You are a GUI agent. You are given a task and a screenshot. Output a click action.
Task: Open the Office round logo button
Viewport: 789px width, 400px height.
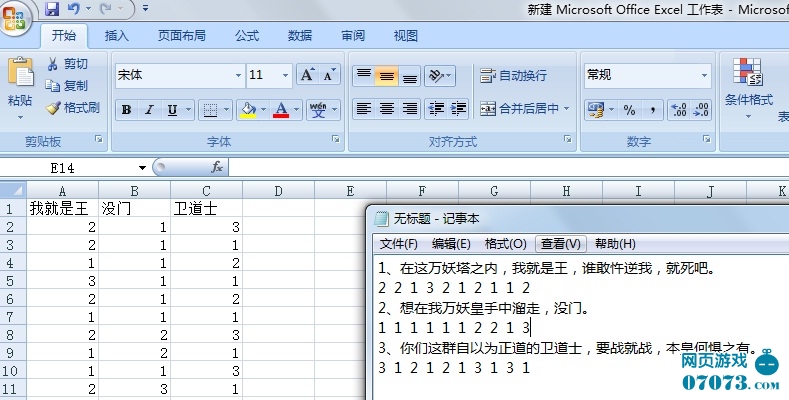pos(17,17)
